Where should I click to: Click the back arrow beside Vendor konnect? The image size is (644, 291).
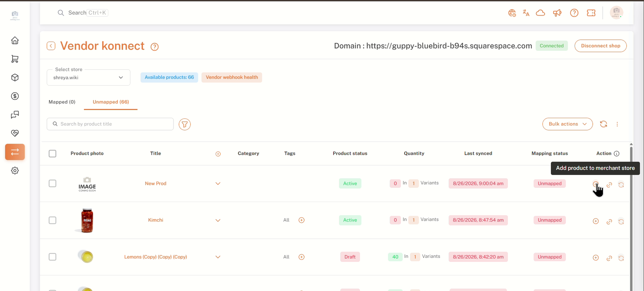click(x=51, y=46)
